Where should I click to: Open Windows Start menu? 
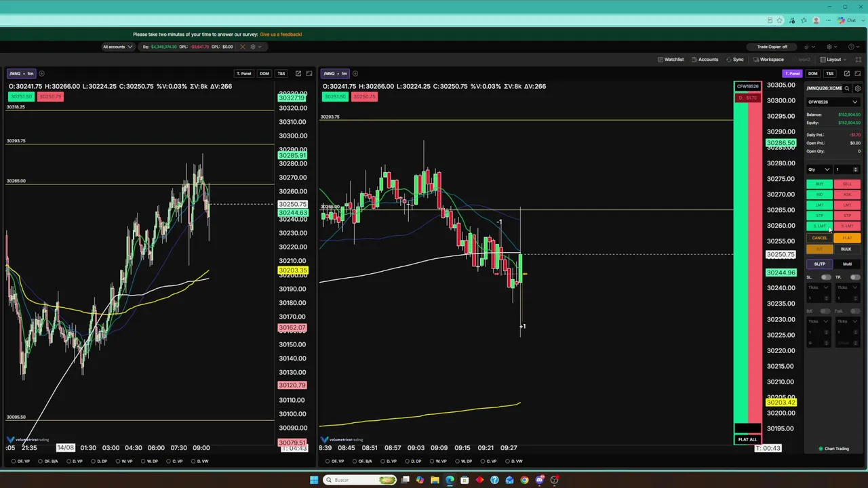pos(314,480)
